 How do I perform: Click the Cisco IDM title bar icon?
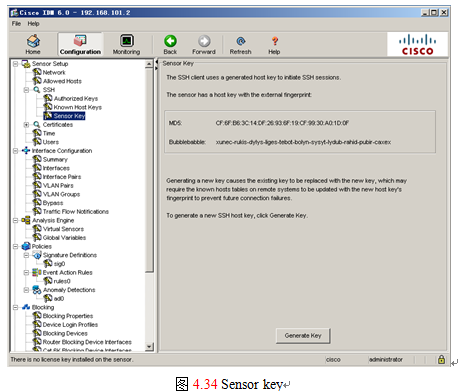(14, 13)
